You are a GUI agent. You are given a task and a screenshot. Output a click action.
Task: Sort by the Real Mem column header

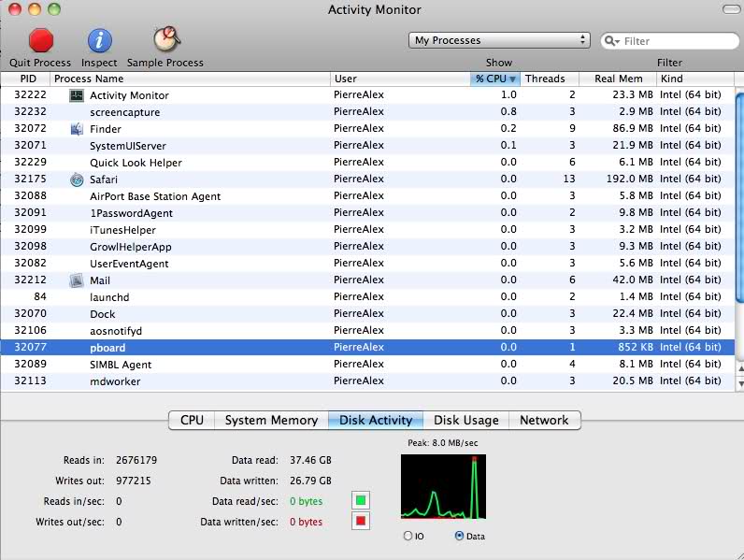pos(617,79)
